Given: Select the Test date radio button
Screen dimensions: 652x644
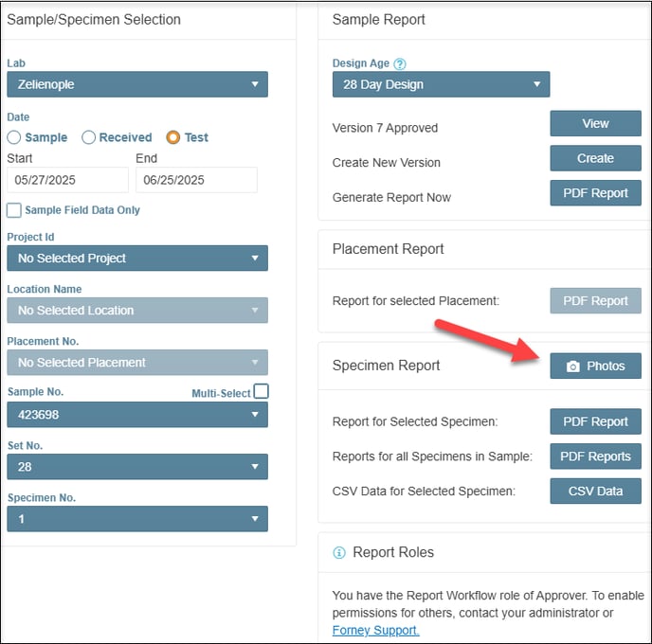Looking at the screenshot, I should click(173, 137).
